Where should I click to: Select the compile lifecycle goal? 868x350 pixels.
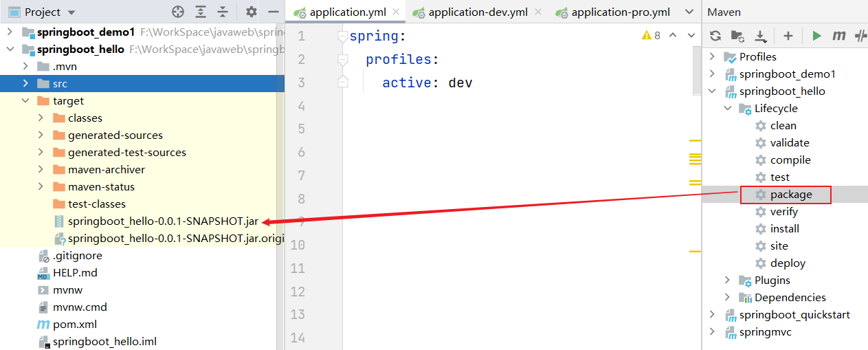tap(790, 160)
